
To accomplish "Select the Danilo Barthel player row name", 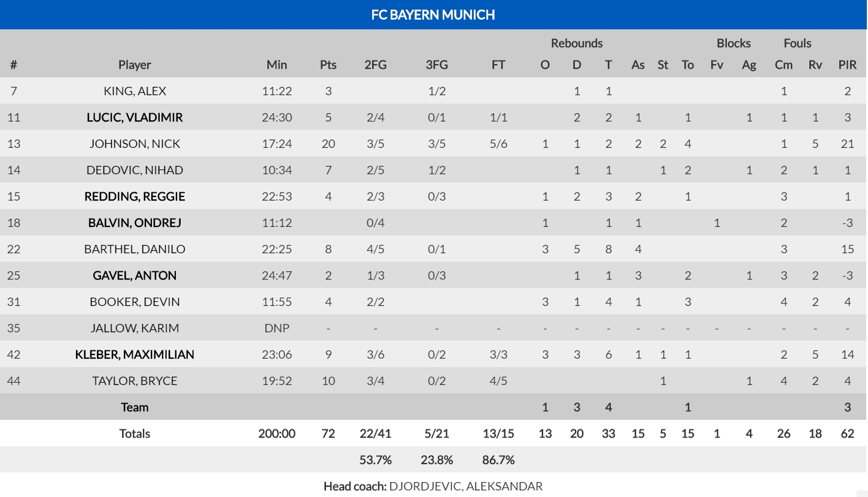I will click(x=135, y=249).
